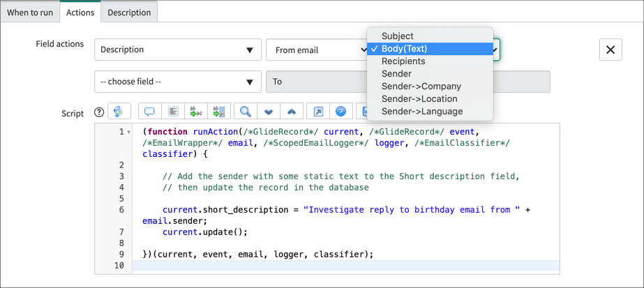This screenshot has width=644, height=288.
Task: Click the full screen editor toggle icon
Action: coord(318,112)
